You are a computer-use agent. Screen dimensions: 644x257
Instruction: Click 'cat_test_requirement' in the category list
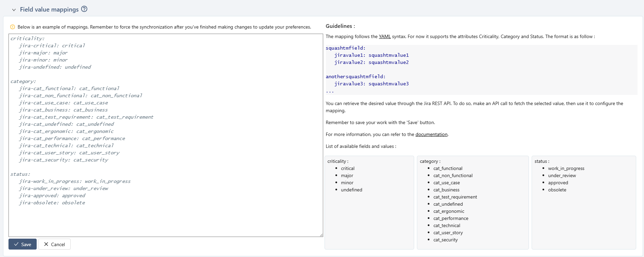[x=455, y=197]
